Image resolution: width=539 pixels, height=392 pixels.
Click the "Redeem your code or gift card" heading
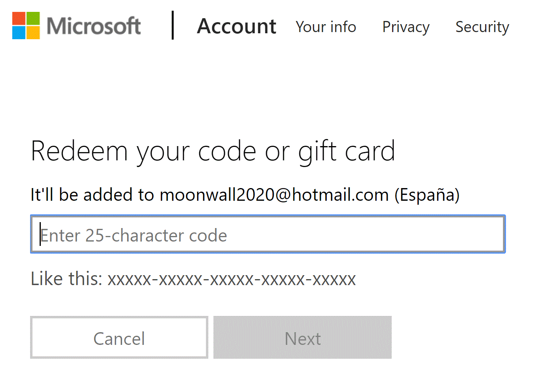213,151
